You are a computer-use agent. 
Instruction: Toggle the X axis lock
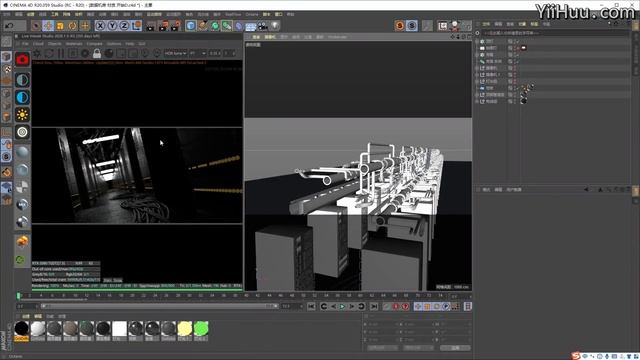coord(100,26)
